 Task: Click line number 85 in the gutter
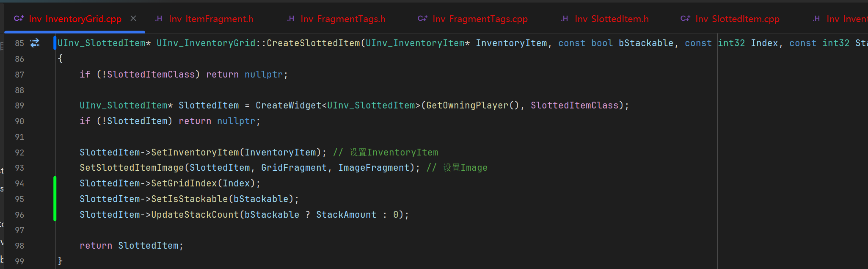(19, 43)
